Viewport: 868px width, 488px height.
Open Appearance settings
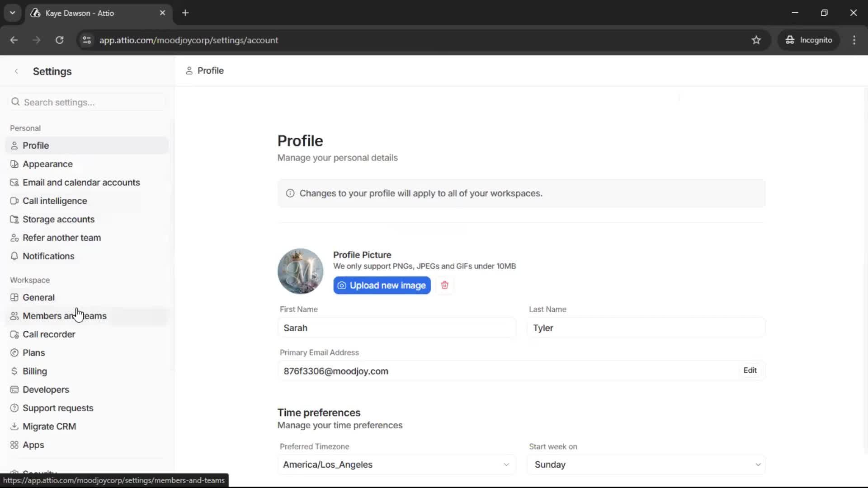pyautogui.click(x=47, y=164)
